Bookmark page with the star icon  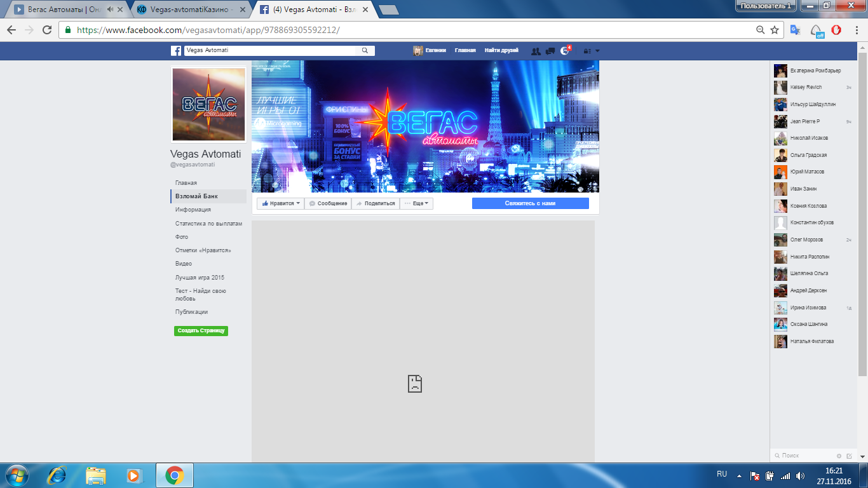pyautogui.click(x=775, y=30)
